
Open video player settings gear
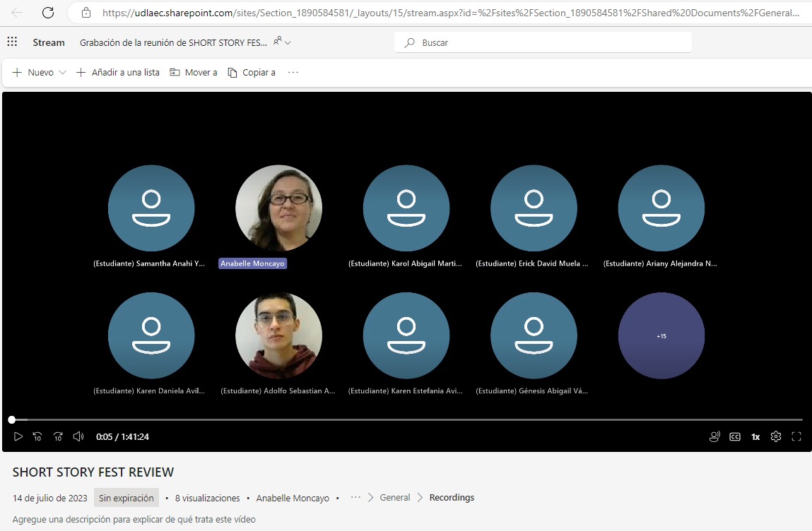(776, 436)
